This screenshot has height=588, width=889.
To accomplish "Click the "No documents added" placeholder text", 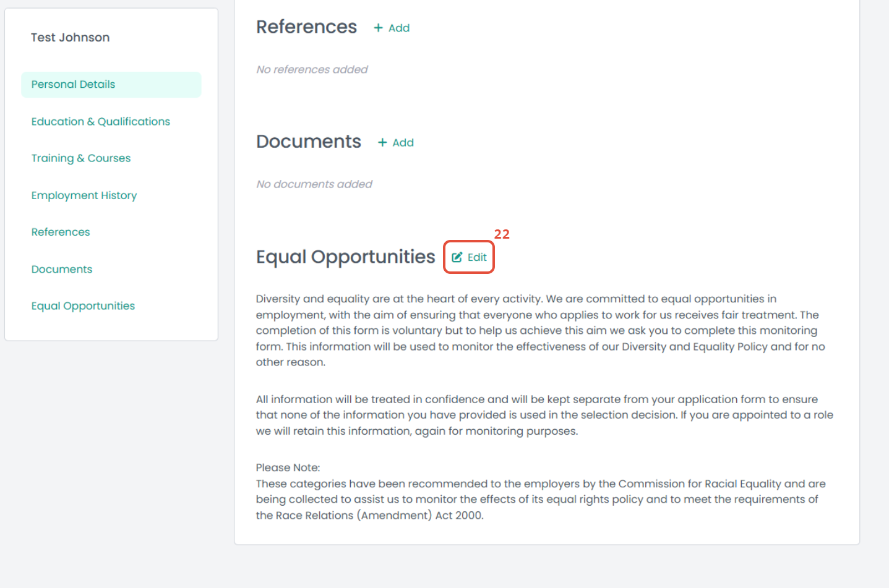I will [x=314, y=184].
